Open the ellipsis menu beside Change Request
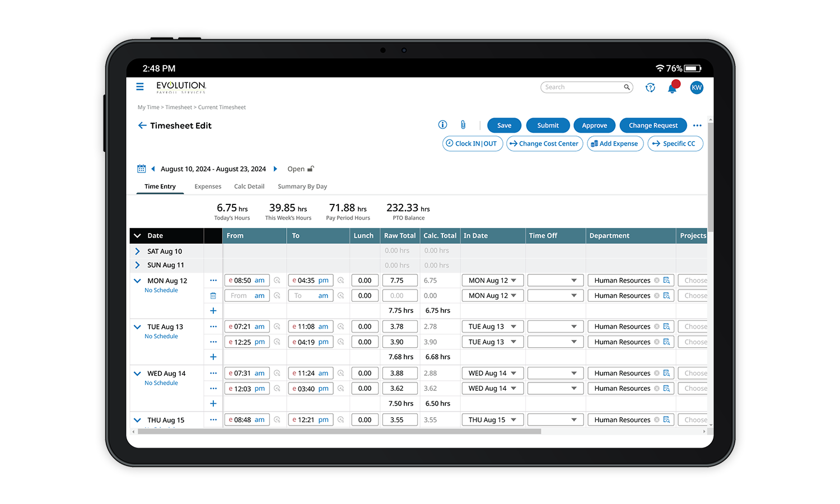840x504 pixels. point(697,125)
